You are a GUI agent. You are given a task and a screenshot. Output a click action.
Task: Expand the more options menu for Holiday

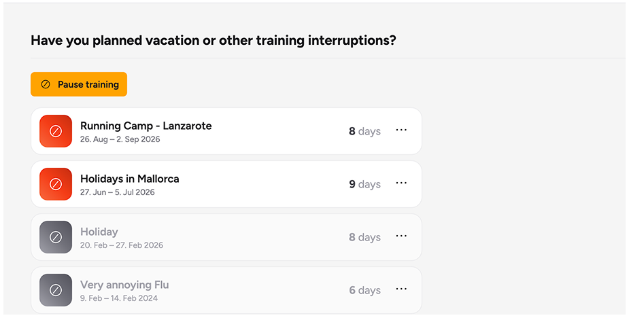[x=401, y=236]
